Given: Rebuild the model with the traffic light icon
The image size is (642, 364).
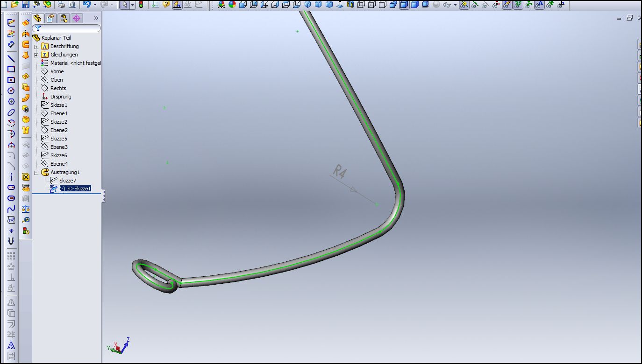Looking at the screenshot, I should point(141,5).
